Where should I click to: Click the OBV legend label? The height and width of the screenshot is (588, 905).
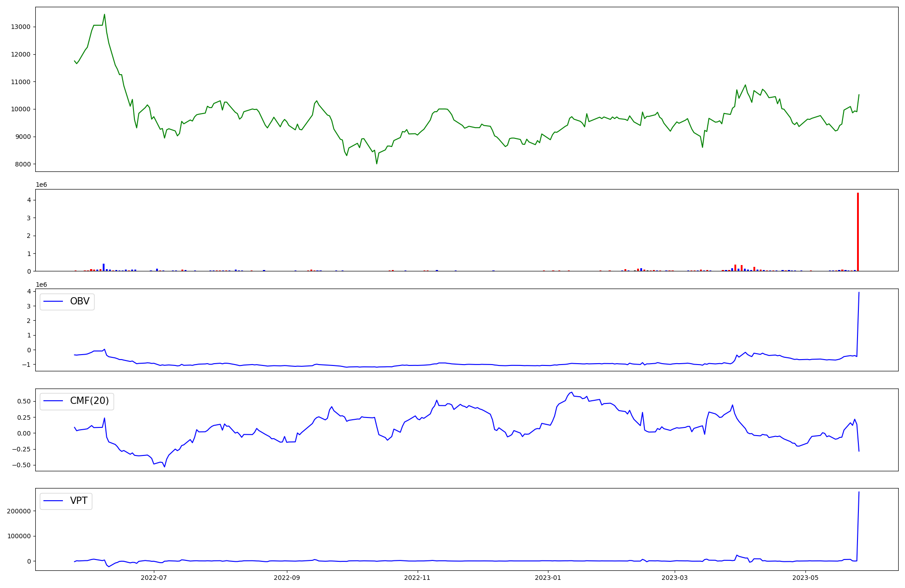80,301
